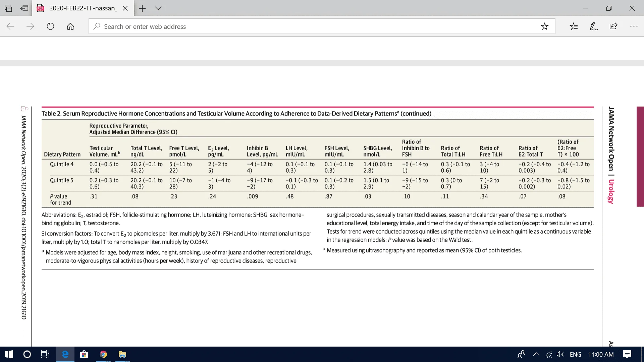Open the clock showing 11:00 AM

601,354
